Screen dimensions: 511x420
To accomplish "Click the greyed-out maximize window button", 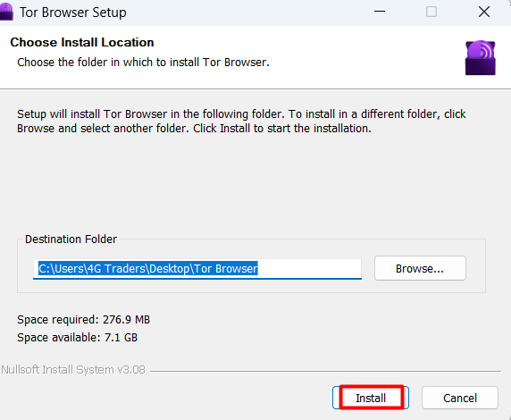I will click(431, 13).
